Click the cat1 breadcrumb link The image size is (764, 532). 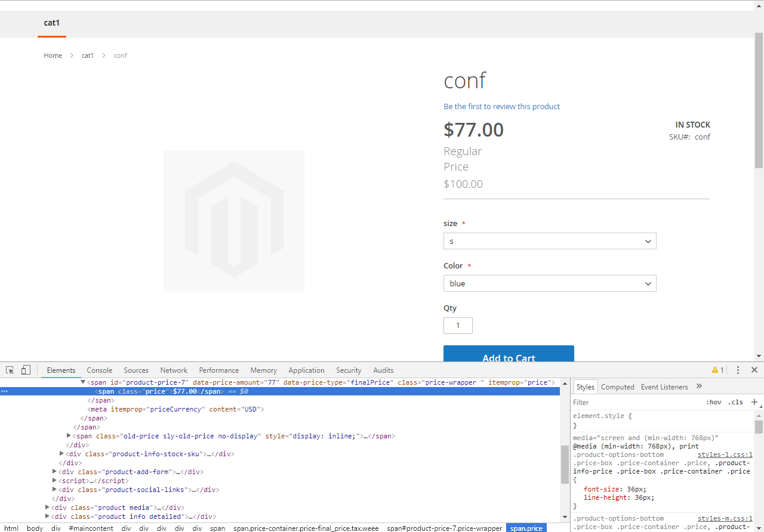(x=88, y=55)
